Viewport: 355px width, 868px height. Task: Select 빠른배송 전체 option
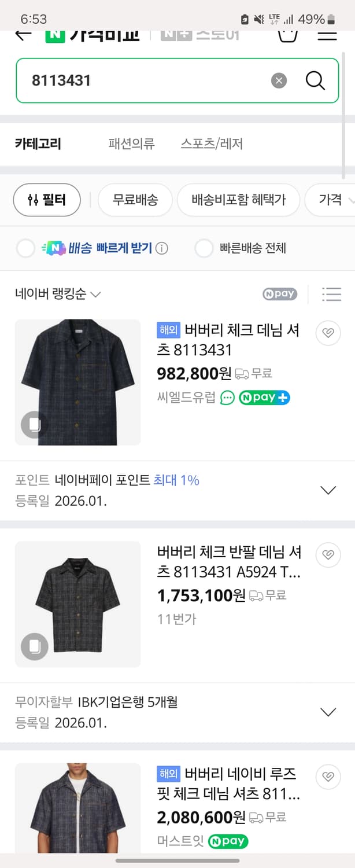204,248
